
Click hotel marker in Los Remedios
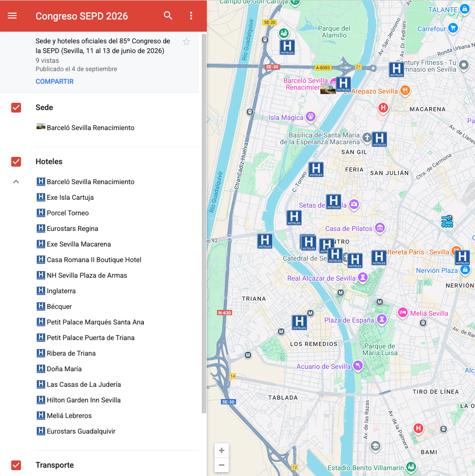tap(299, 322)
